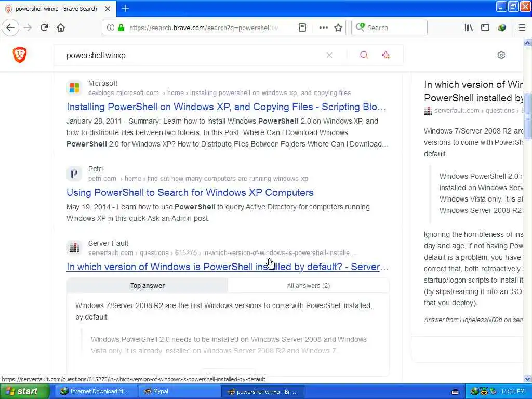The height and width of the screenshot is (399, 532).
Task: Click the green padlock security icon
Action: (x=121, y=28)
